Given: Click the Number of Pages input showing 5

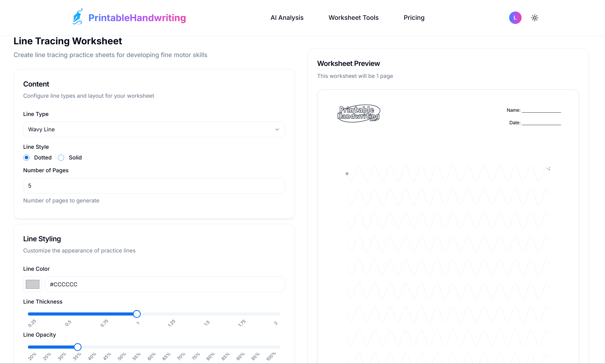Looking at the screenshot, I should coord(154,186).
